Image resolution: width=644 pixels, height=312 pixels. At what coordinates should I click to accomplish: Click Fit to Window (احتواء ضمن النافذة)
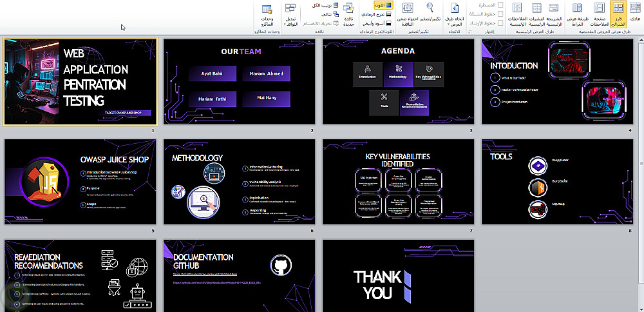pyautogui.click(x=408, y=14)
